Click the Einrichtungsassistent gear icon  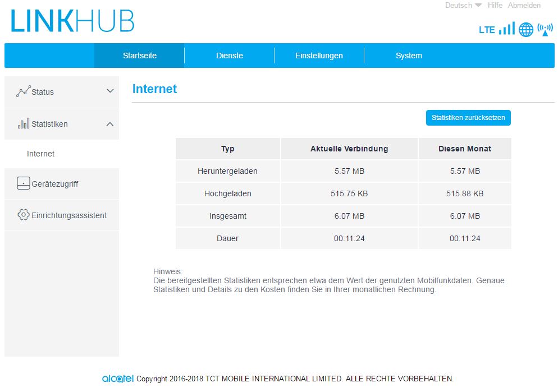(23, 215)
